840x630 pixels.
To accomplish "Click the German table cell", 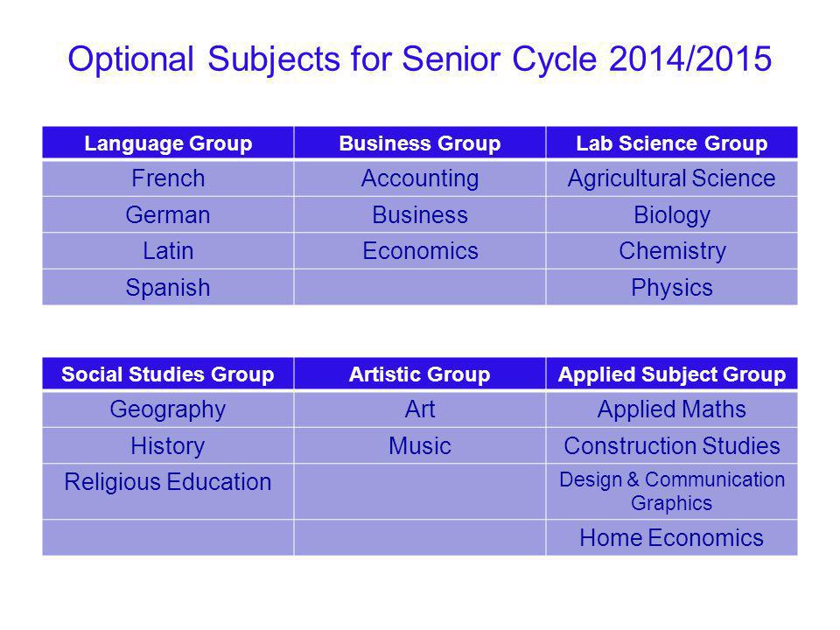I will (168, 214).
